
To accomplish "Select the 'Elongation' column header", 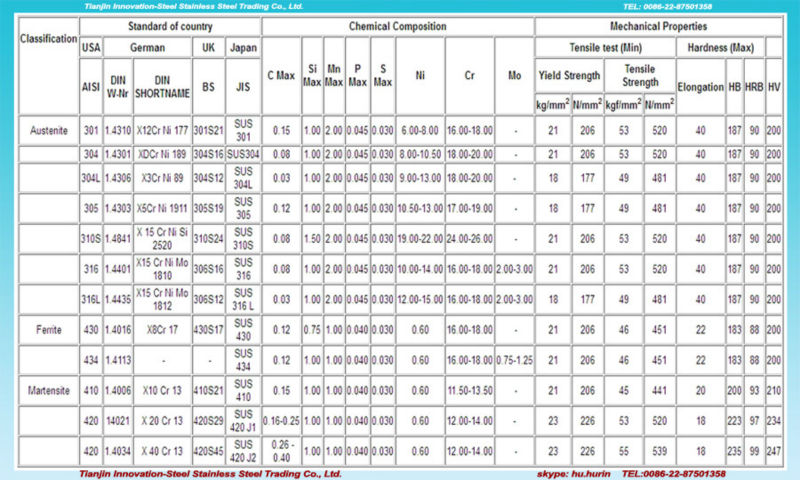I will pos(701,87).
